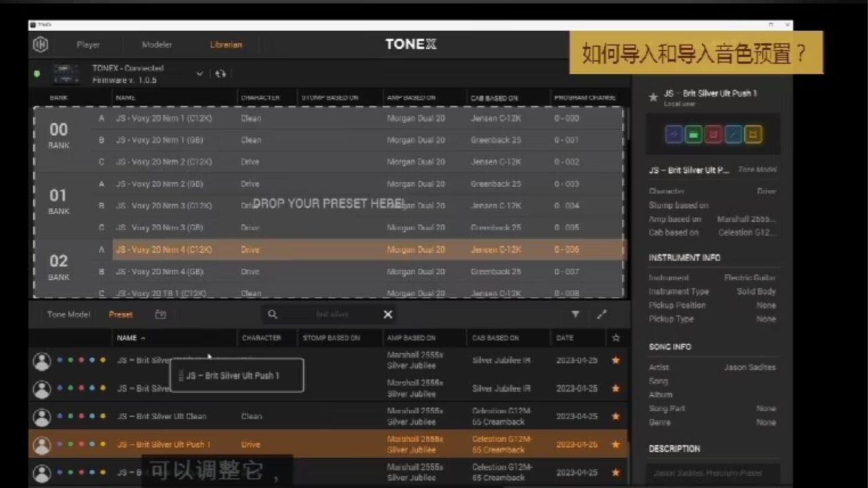Toggle the NAME sort arrow in preset list
The width and height of the screenshot is (868, 488).
click(143, 338)
